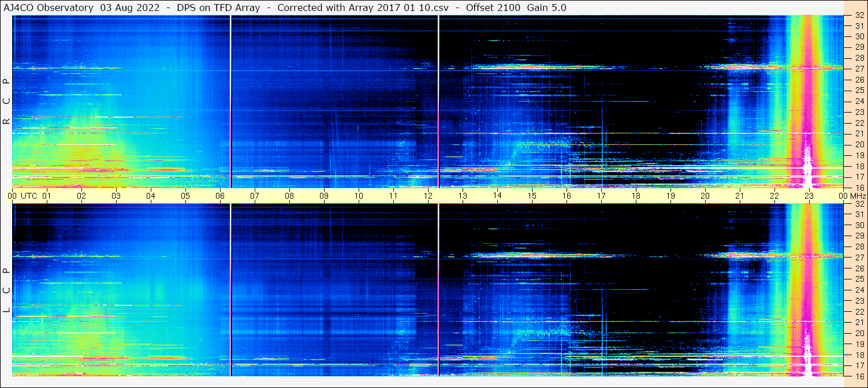The height and width of the screenshot is (388, 868).
Task: Click the "20" MHz tick of LCP panel
Action: coord(859,333)
